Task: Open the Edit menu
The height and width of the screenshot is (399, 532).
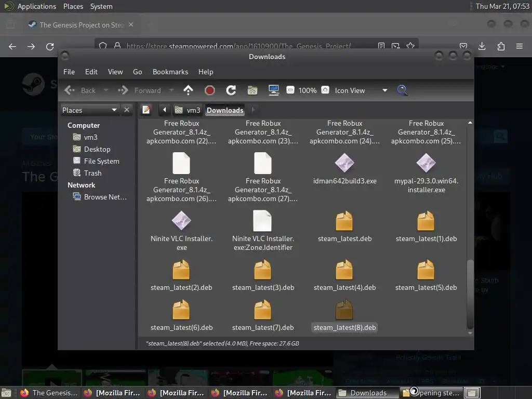Action: point(91,72)
